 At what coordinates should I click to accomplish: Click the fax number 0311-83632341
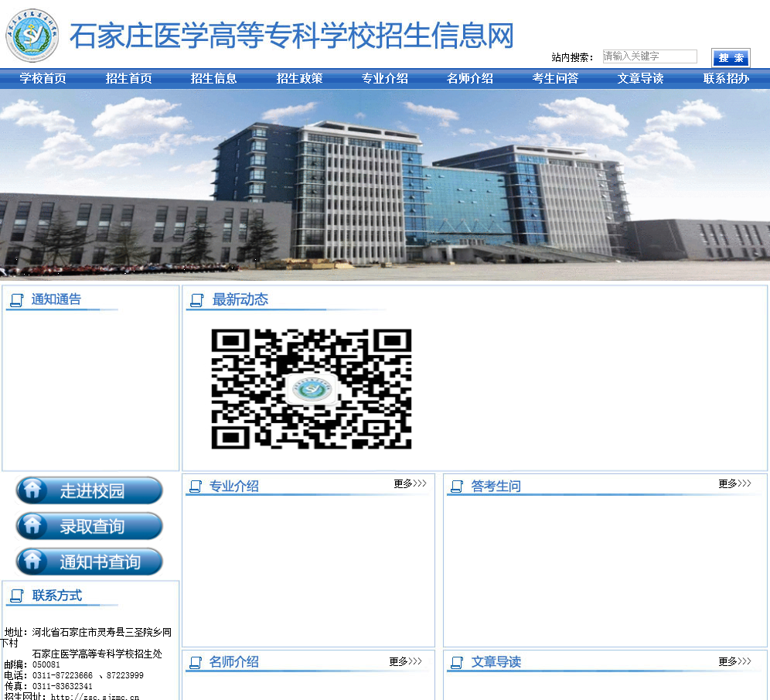coord(63,686)
